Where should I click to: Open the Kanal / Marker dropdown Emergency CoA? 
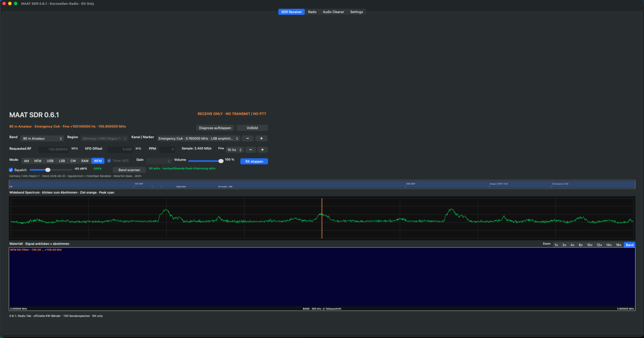pos(198,139)
